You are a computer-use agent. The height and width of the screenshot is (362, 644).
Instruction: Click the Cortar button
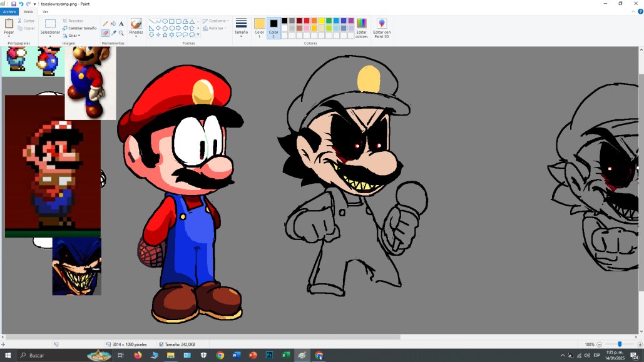tap(26, 21)
